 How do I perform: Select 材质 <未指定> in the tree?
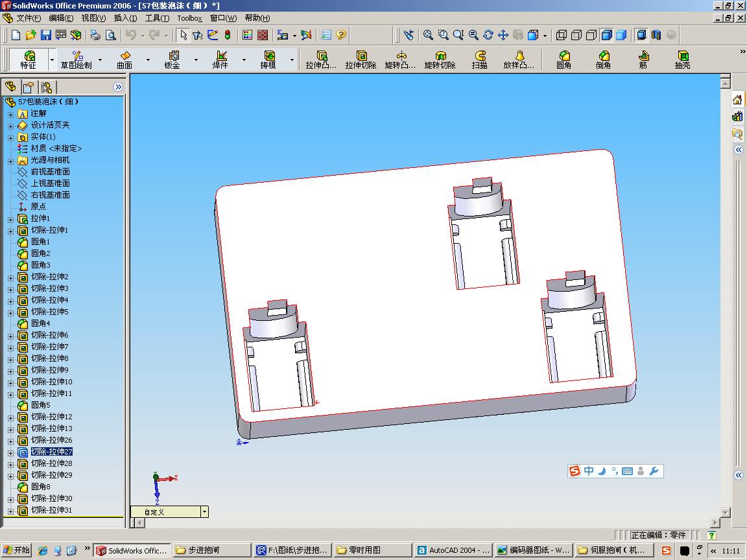[x=56, y=148]
